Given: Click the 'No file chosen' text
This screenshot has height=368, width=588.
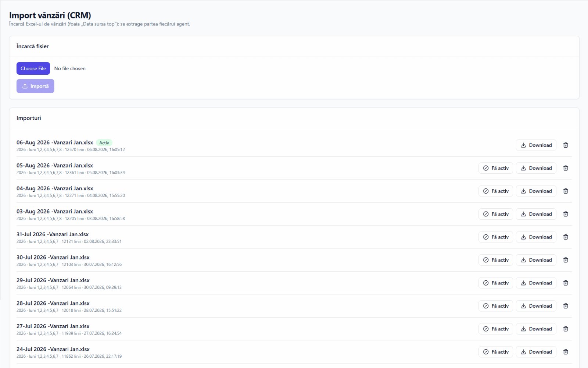Looking at the screenshot, I should point(70,68).
